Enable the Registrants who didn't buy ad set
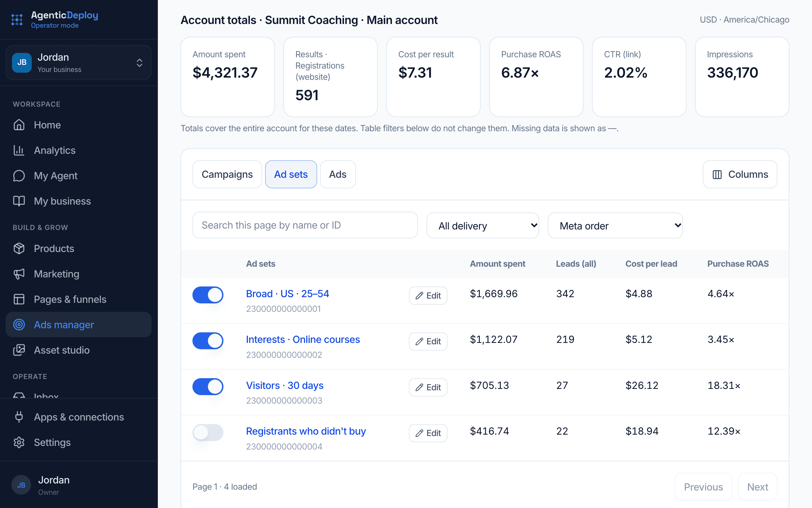 [x=208, y=432]
